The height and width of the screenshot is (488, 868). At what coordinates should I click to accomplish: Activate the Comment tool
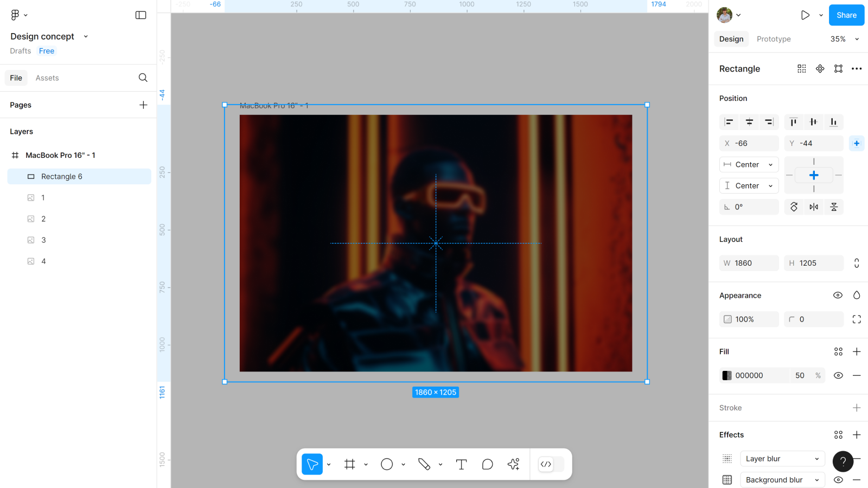[487, 464]
